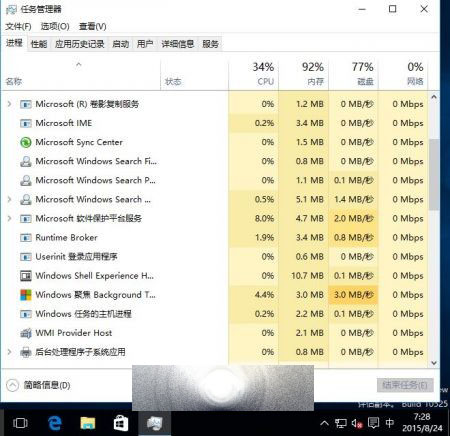The height and width of the screenshot is (436, 450).
Task: Click the 1.9% CPU value cell
Action: [x=254, y=238]
